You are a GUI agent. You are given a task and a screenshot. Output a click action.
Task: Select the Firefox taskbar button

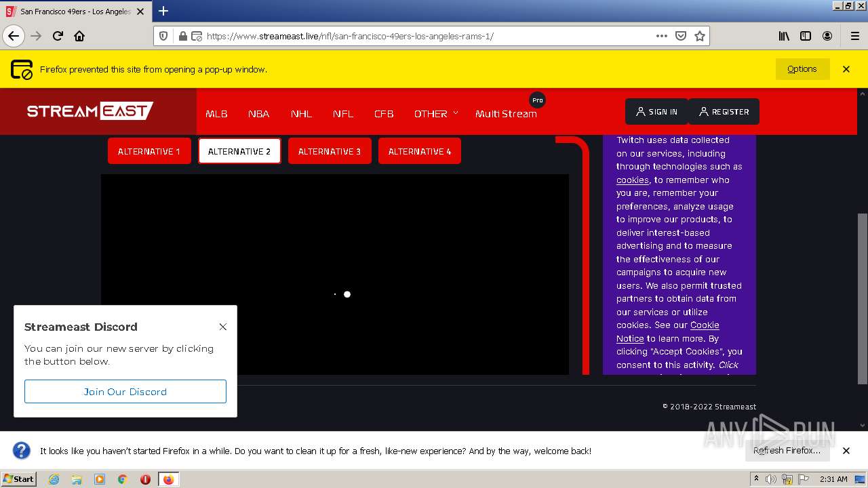(169, 479)
